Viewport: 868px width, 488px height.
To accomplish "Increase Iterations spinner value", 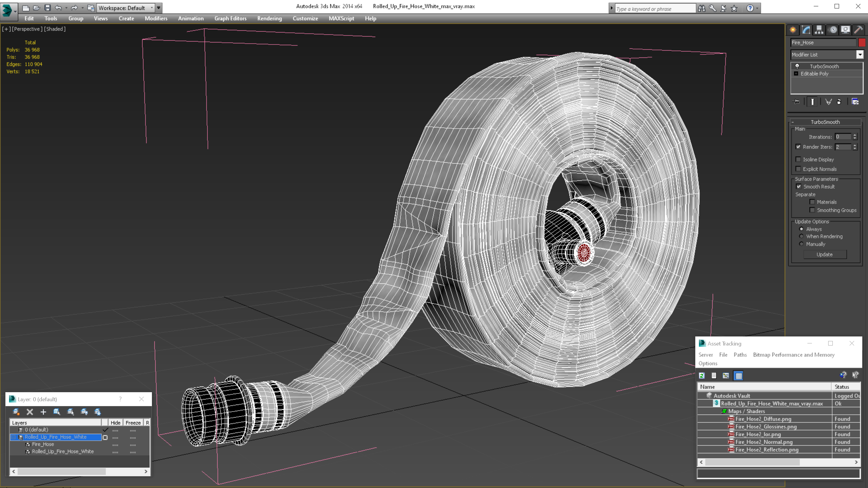I will (x=855, y=135).
